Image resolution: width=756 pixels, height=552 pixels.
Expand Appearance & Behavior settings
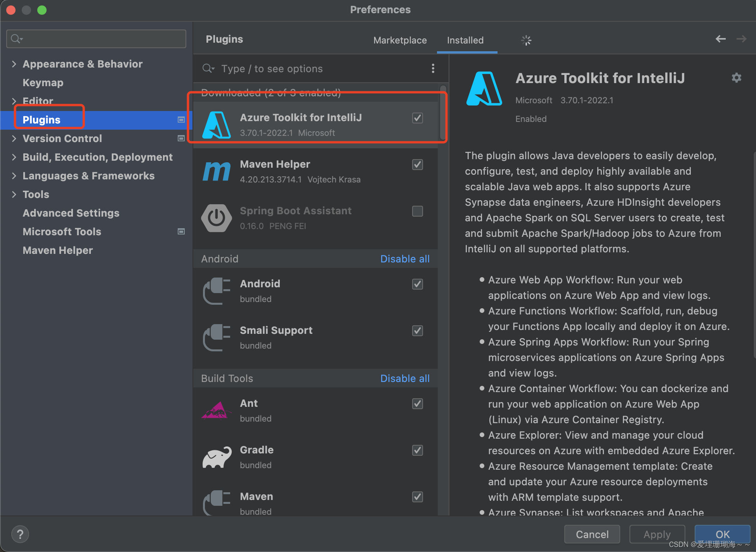pos(14,64)
